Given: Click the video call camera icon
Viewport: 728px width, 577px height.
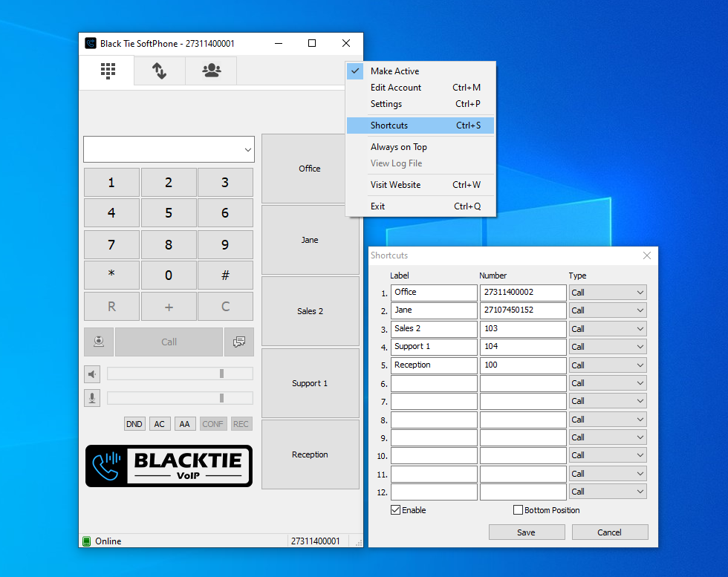Looking at the screenshot, I should (99, 342).
